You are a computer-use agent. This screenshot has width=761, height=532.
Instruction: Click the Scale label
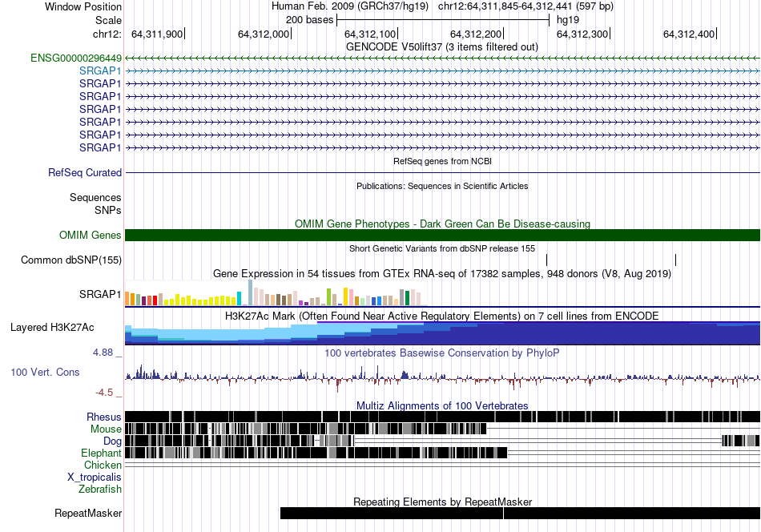pyautogui.click(x=108, y=20)
